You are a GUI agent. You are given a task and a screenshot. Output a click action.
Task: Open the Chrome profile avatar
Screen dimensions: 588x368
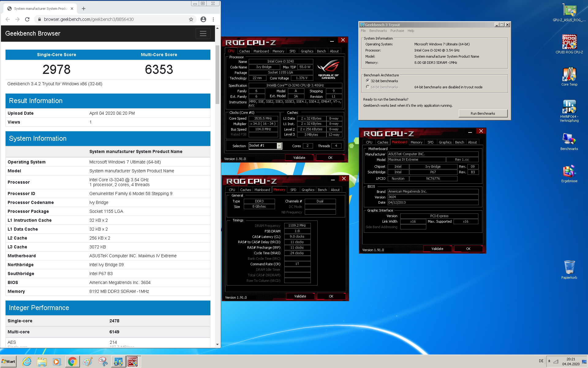coord(203,19)
